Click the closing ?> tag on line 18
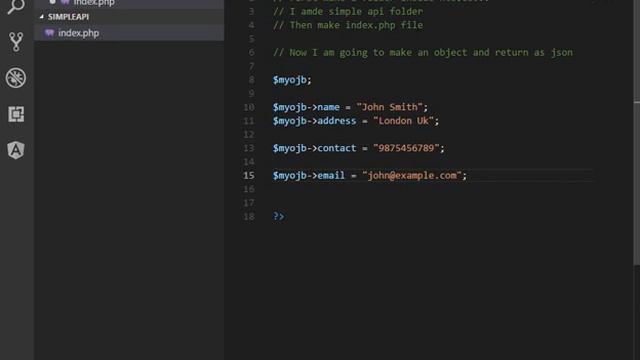Image resolution: width=640 pixels, height=360 pixels. pos(278,216)
